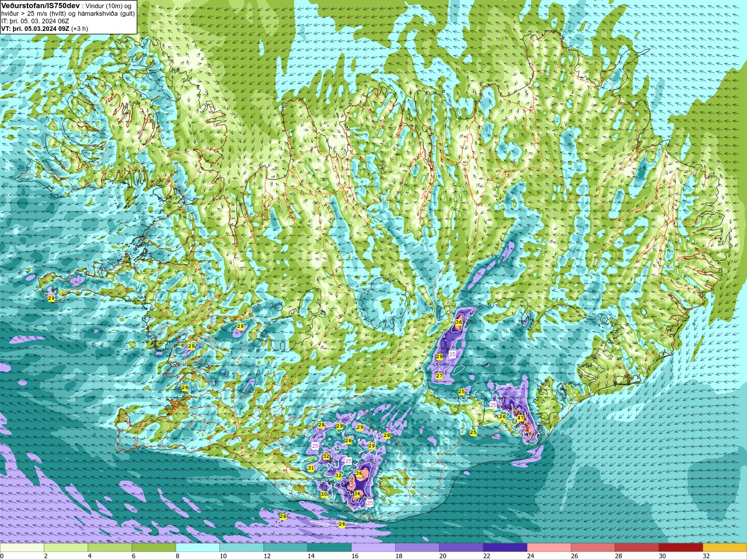
Task: Pick the 22–24 m/s deep indigo legend swatch
Action: tap(505, 548)
